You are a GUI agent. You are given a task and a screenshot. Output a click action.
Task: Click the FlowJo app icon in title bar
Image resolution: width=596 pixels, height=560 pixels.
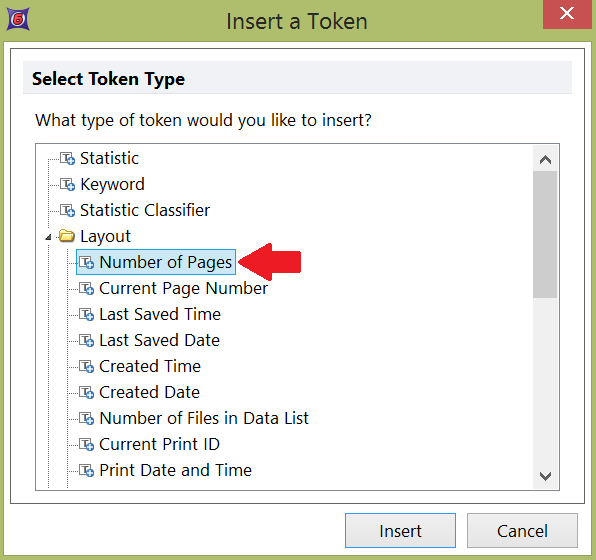click(x=18, y=19)
